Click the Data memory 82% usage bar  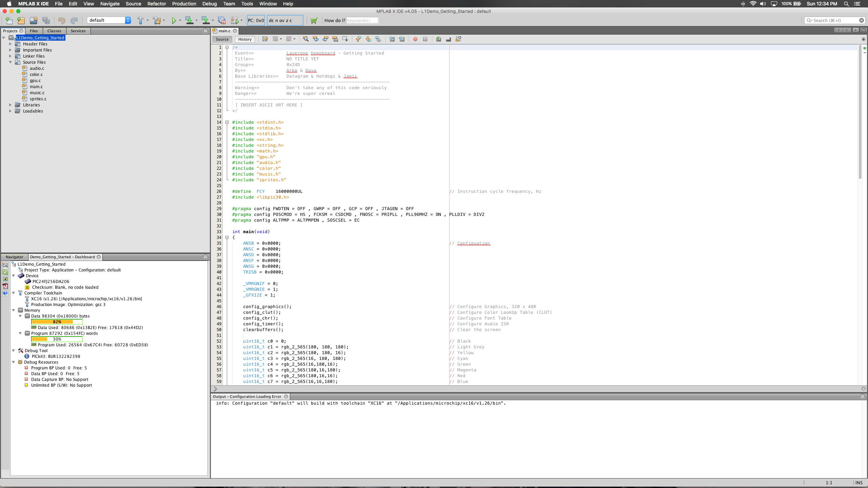click(x=57, y=322)
